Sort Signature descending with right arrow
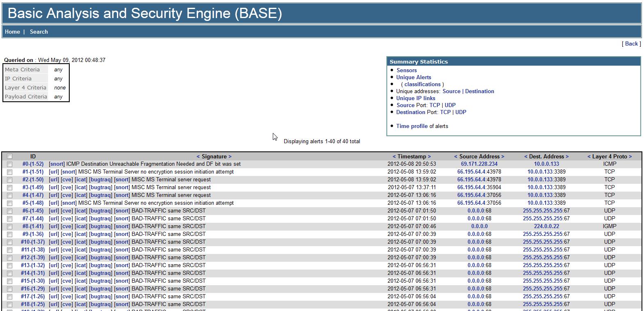Viewport: 644px width, 311px height. pyautogui.click(x=230, y=156)
